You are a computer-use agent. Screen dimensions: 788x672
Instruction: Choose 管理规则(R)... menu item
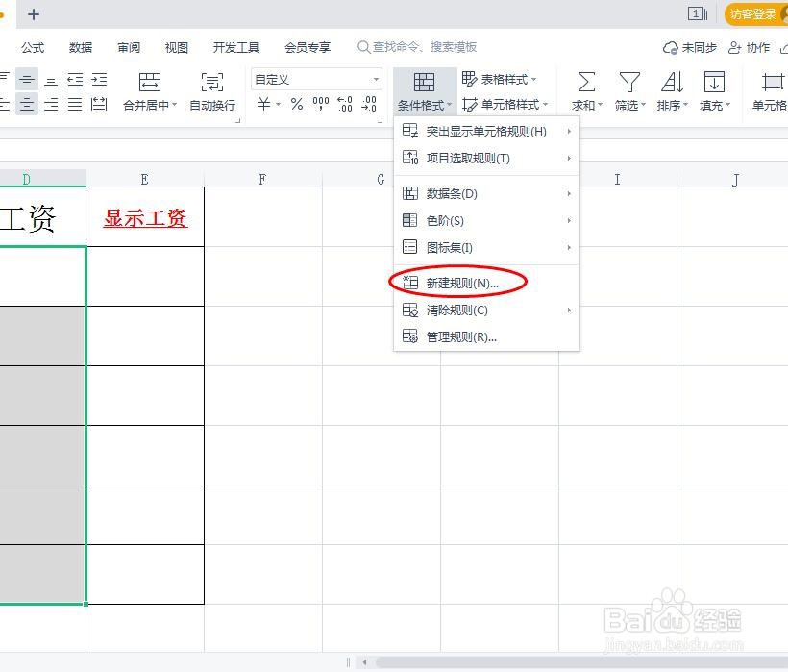point(486,336)
